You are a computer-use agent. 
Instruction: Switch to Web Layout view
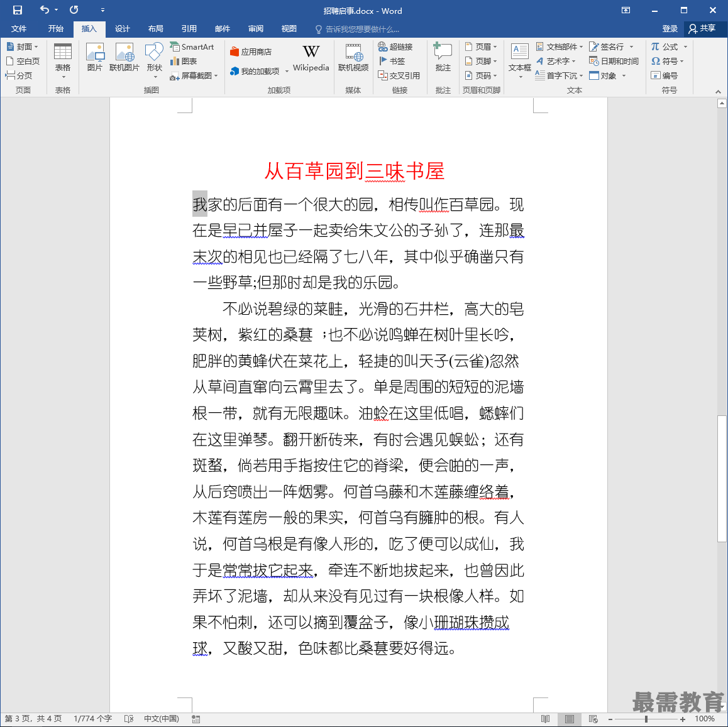[593, 719]
